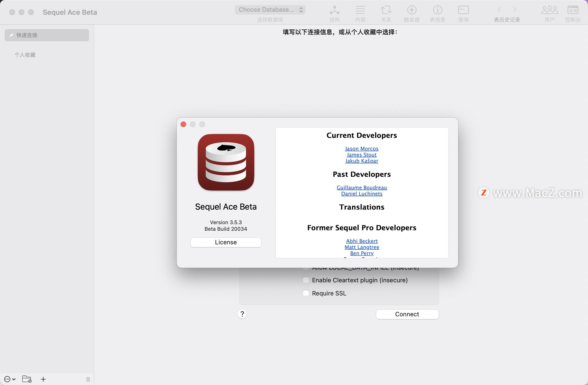Open the Query (查询) toolbar view
This screenshot has height=385, width=588.
463,14
